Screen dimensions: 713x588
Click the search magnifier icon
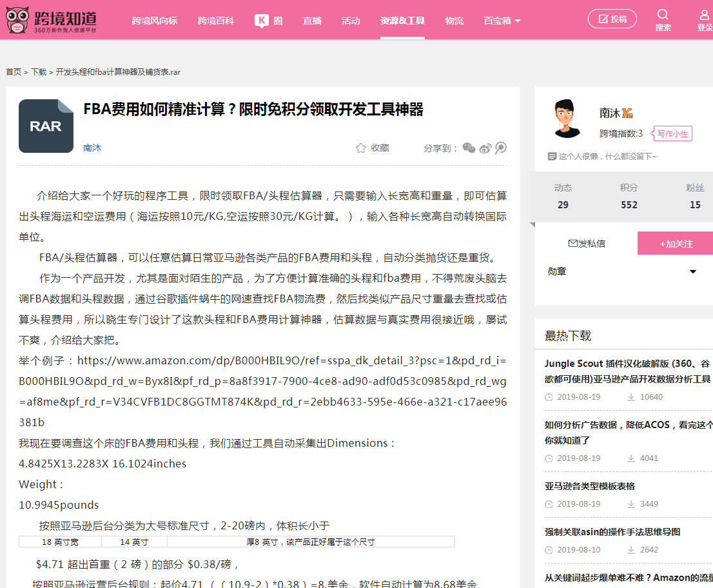click(663, 14)
